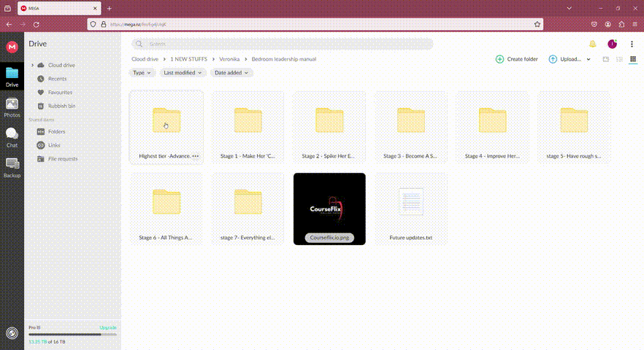
Task: Click the storage usage progress bar
Action: pos(73,335)
